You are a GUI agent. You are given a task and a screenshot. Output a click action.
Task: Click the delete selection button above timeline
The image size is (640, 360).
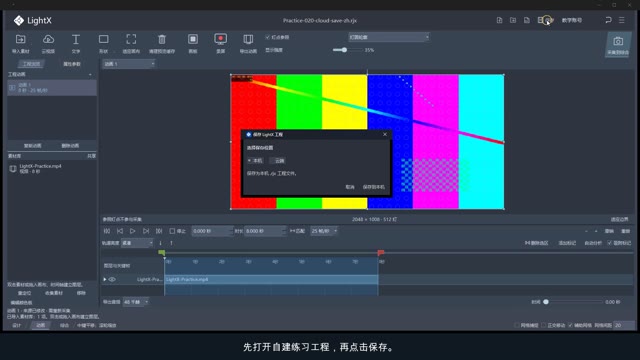pos(536,243)
